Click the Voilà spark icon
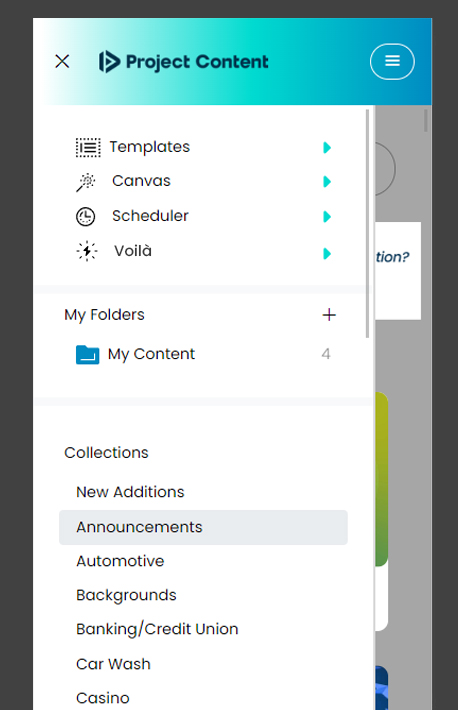 (87, 251)
